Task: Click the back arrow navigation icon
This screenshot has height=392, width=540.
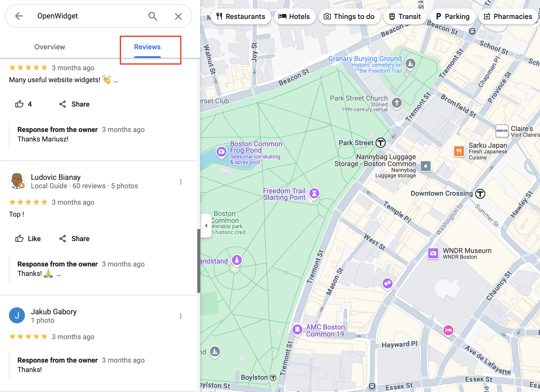Action: click(18, 16)
